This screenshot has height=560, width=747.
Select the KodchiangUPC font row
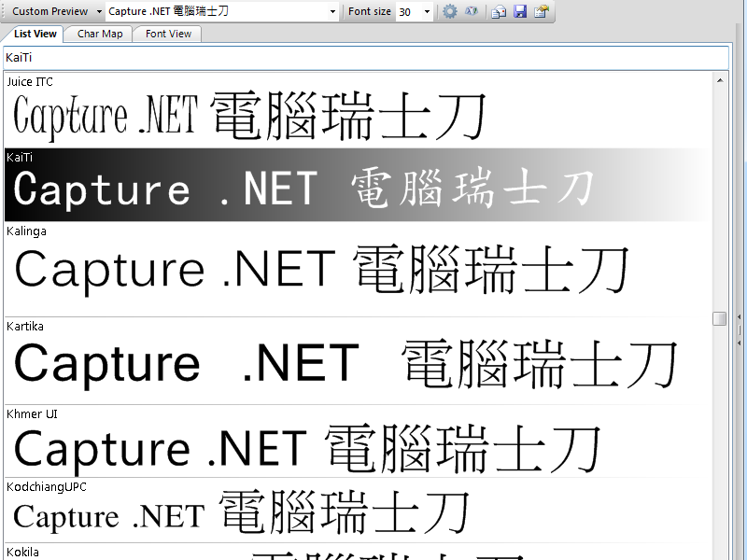coord(359,511)
